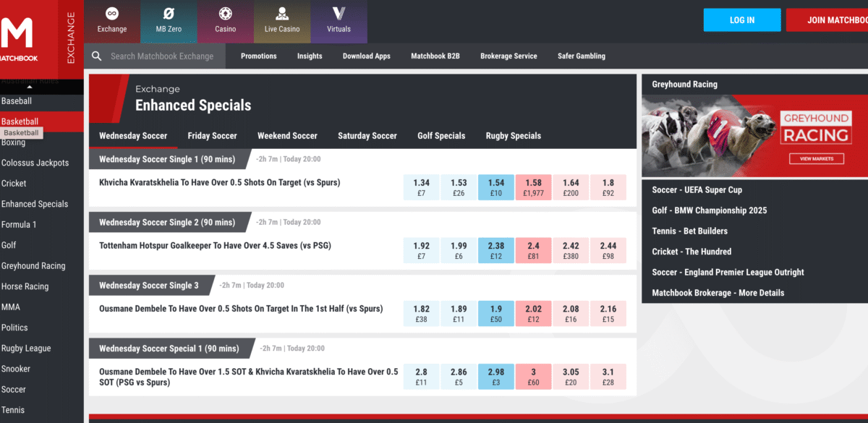The width and height of the screenshot is (868, 423).
Task: Open the Promotions menu item
Action: (258, 56)
